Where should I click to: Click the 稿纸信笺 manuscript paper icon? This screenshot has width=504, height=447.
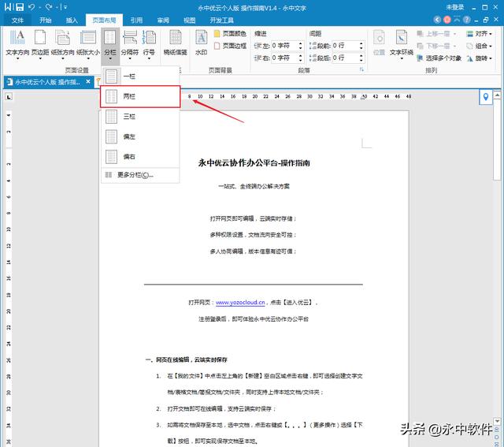[175, 43]
